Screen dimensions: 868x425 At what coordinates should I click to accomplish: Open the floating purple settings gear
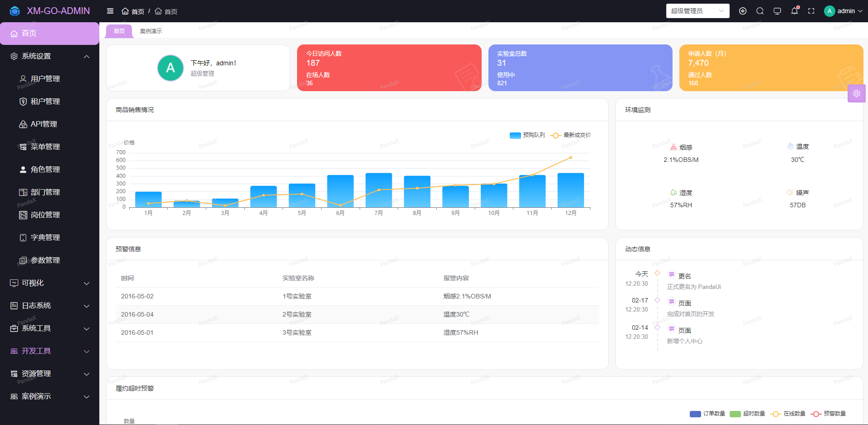(856, 93)
